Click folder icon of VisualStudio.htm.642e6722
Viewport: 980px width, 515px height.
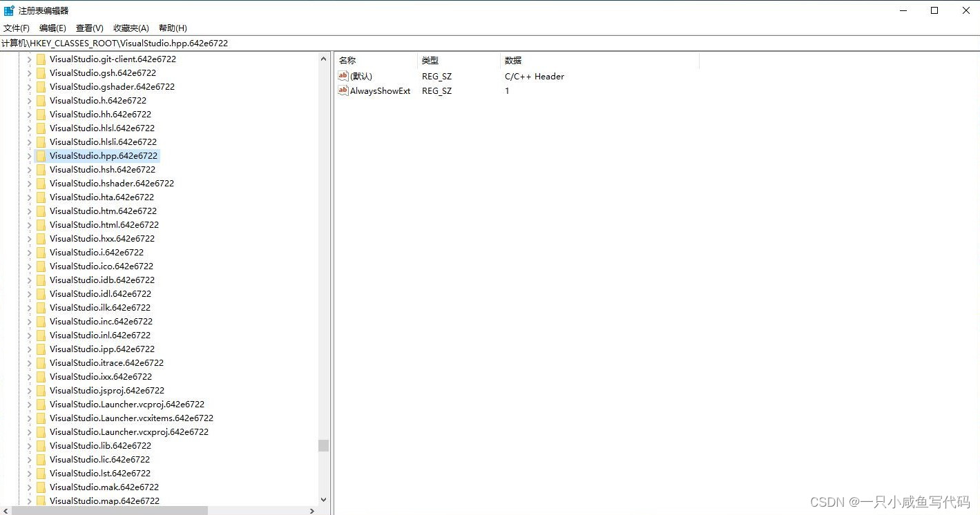(41, 211)
